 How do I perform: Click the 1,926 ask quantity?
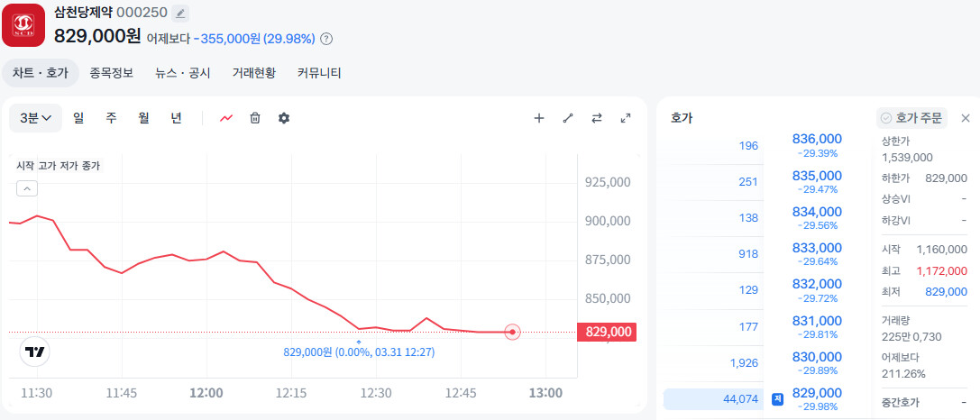coord(744,363)
